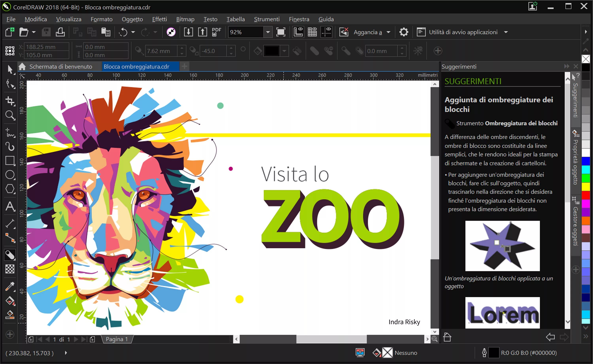
Task: Select the Crop tool
Action: click(x=10, y=101)
